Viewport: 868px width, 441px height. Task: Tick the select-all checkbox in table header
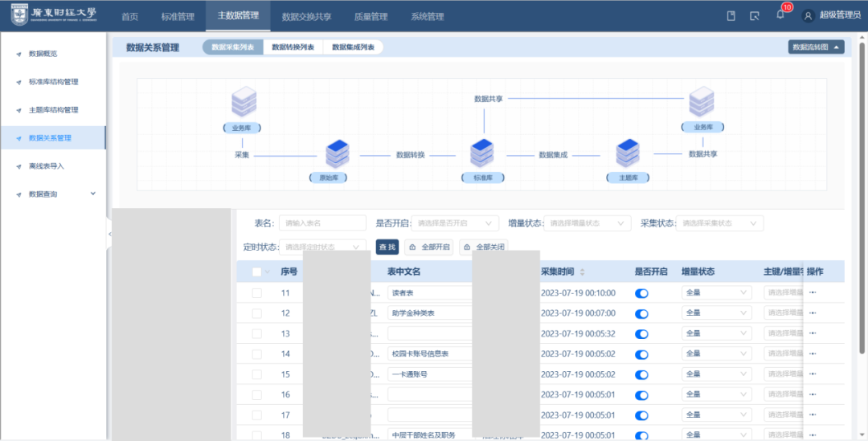(257, 272)
